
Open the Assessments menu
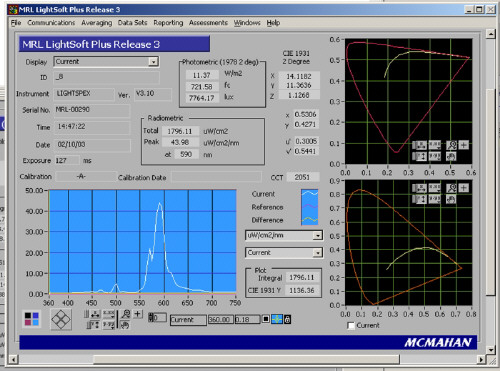208,23
